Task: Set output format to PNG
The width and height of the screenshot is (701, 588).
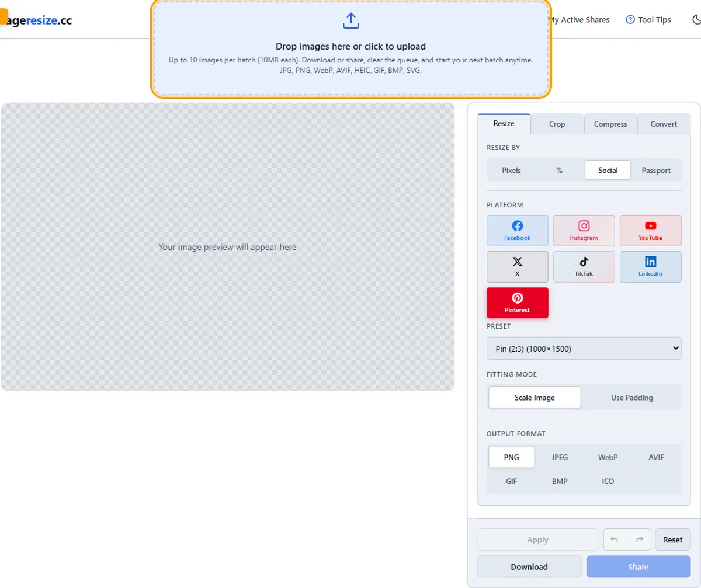Action: (x=512, y=457)
